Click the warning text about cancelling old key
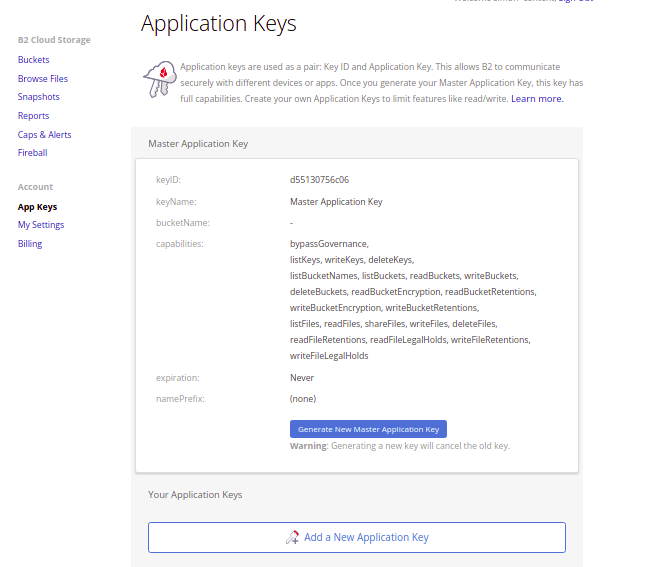 coord(400,446)
